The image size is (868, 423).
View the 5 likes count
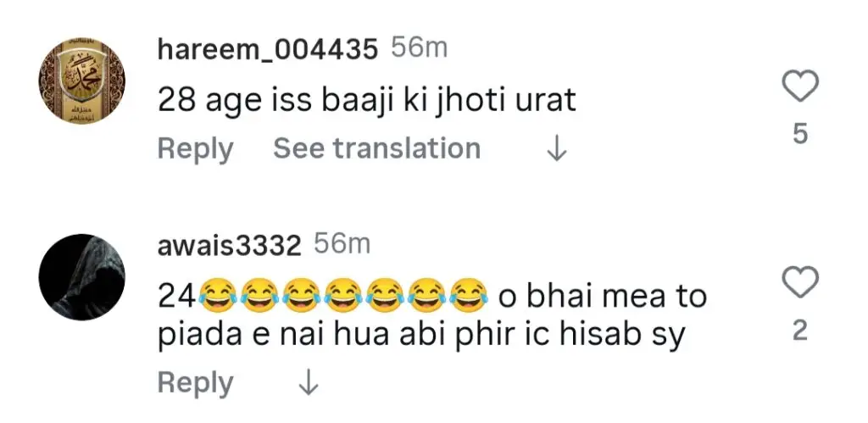pos(800,134)
